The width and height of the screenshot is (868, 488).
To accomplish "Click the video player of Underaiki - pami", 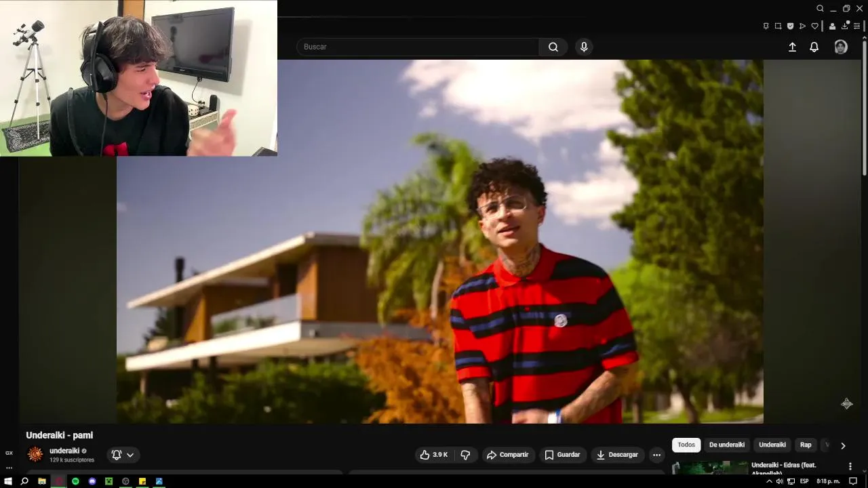I will coord(440,241).
